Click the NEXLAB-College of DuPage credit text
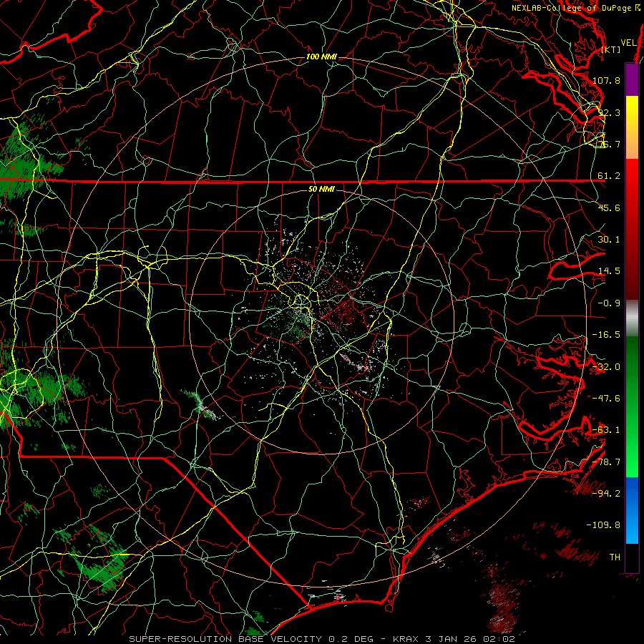 571,8
